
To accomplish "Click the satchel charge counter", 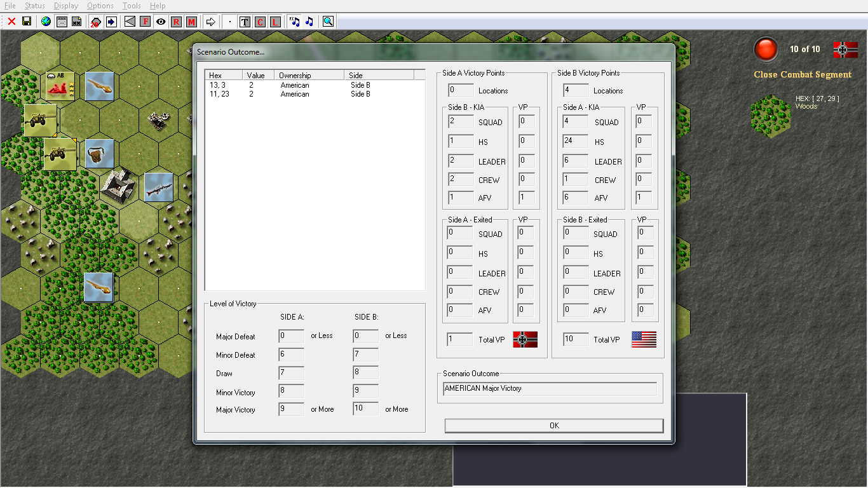I will click(x=99, y=154).
